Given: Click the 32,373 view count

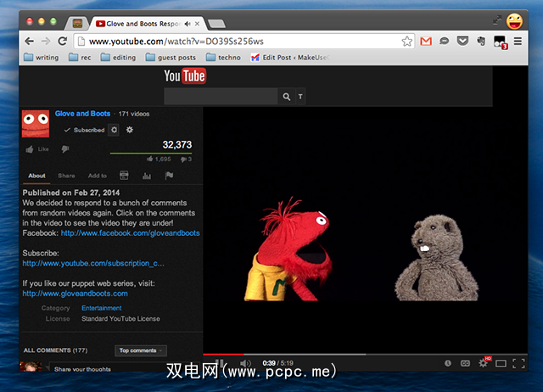Looking at the screenshot, I should click(177, 145).
